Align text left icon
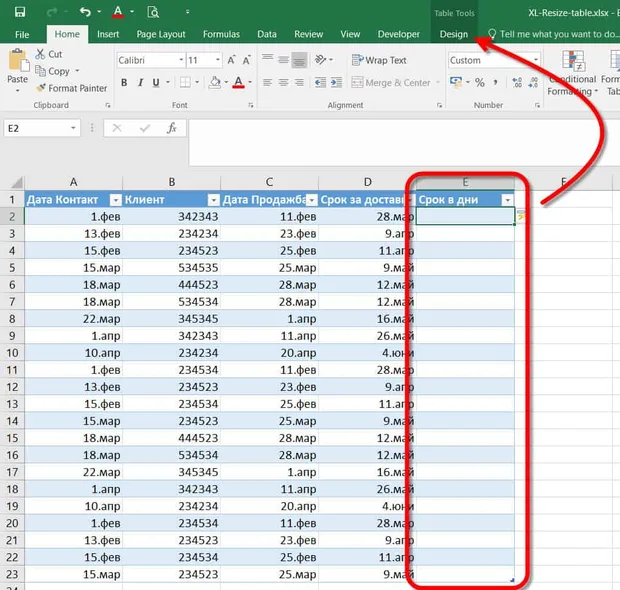620x590 pixels. 268,83
